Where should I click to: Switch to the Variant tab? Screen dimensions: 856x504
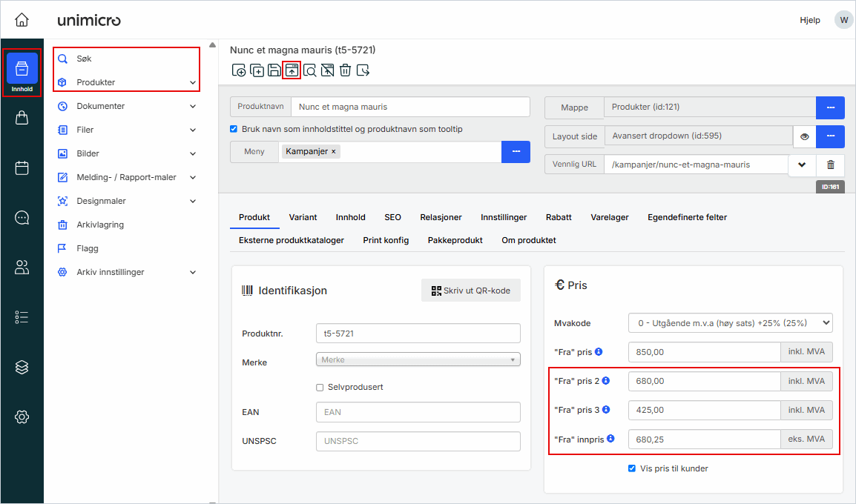click(x=303, y=217)
